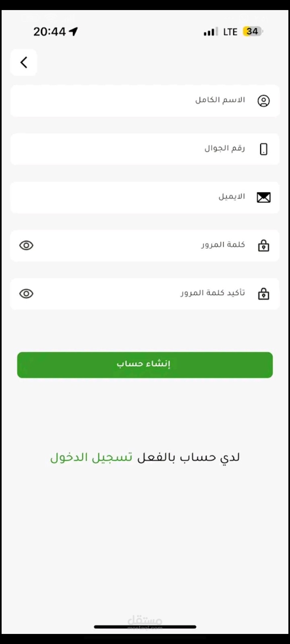Tap the location arrow beside the clock
Screen dimensions: 290x644
click(x=73, y=31)
